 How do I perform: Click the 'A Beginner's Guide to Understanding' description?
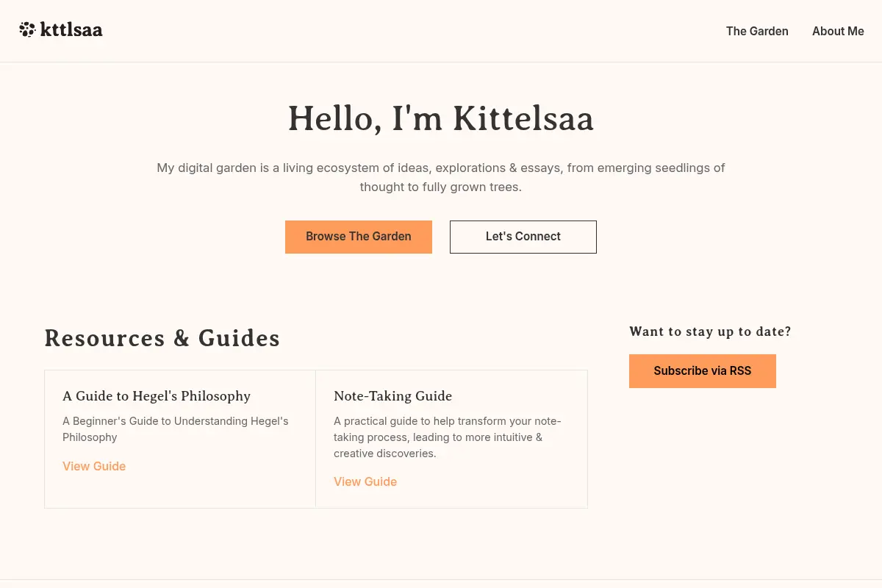coord(176,429)
